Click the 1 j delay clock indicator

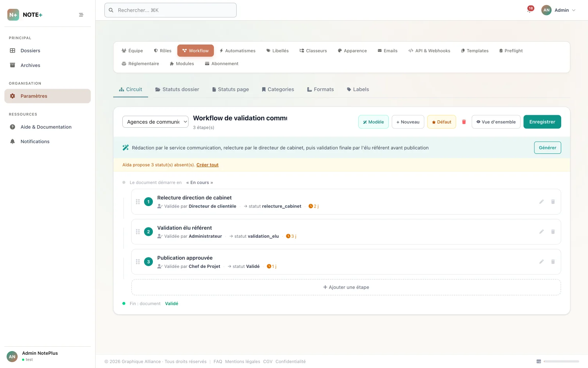coord(272,266)
